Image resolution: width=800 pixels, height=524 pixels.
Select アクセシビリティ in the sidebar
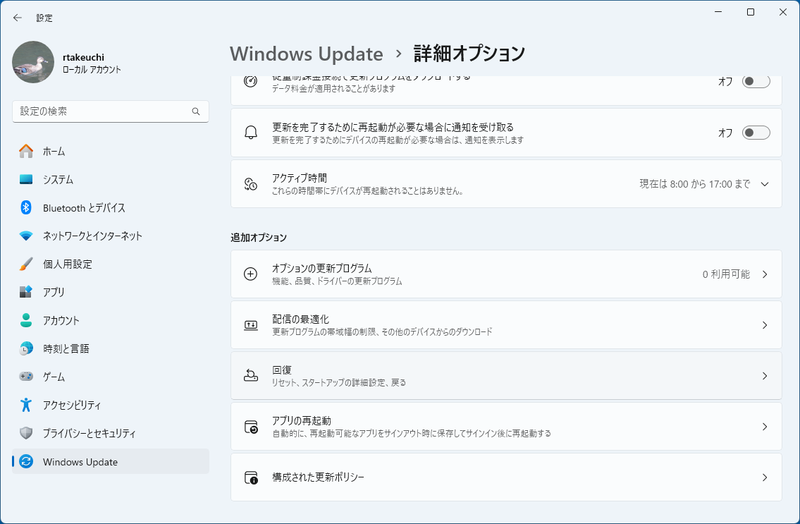(110, 405)
